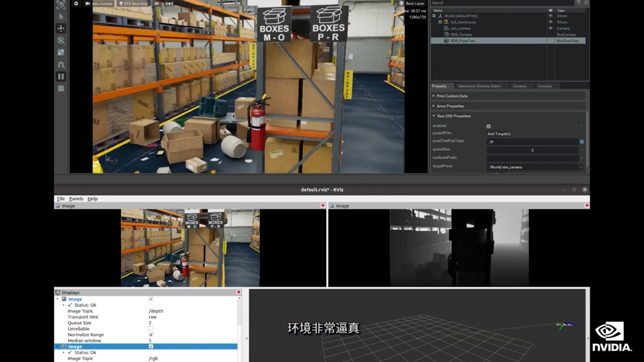
Task: Click the /depth Image Topic value
Action: (156, 311)
